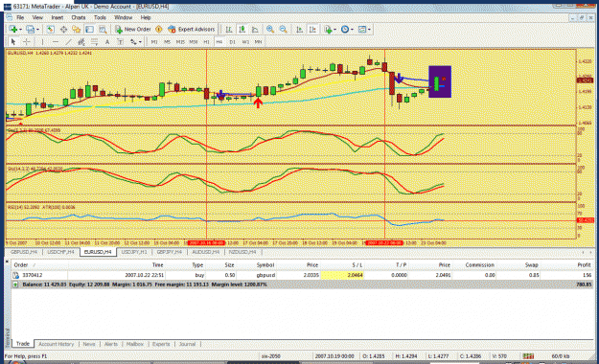This screenshot has height=364, width=599.
Task: Expand the New Chart dropdown arrow
Action: pyautogui.click(x=20, y=30)
